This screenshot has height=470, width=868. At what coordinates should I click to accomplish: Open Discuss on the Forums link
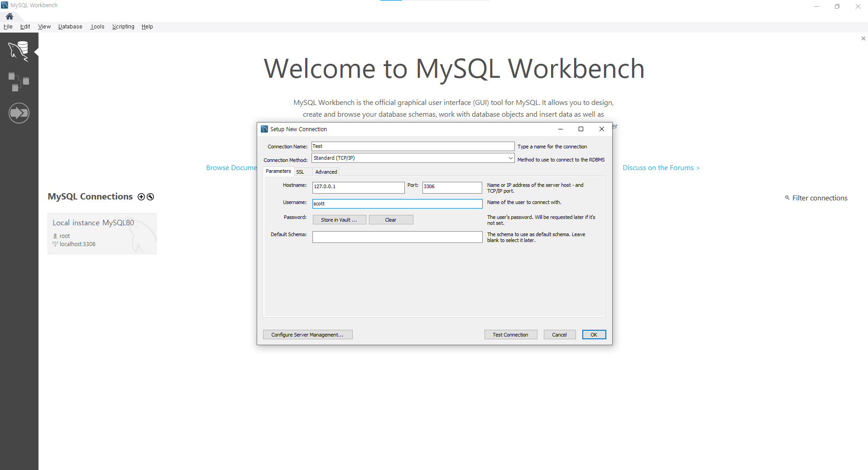(x=661, y=168)
